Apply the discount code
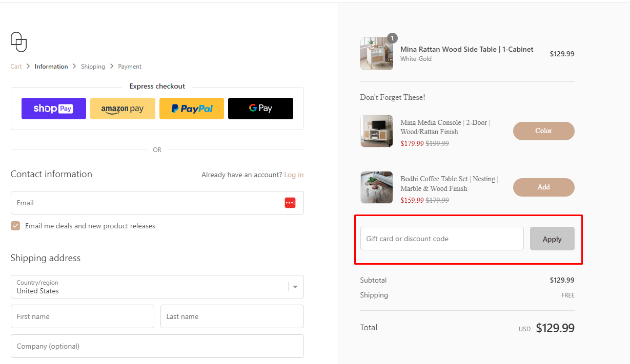This screenshot has width=630, height=364. click(552, 239)
